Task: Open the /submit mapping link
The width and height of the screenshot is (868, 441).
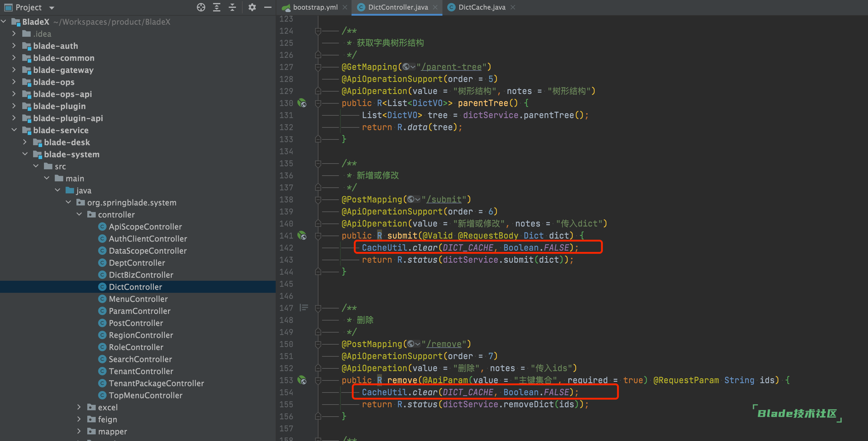Action: coord(444,199)
